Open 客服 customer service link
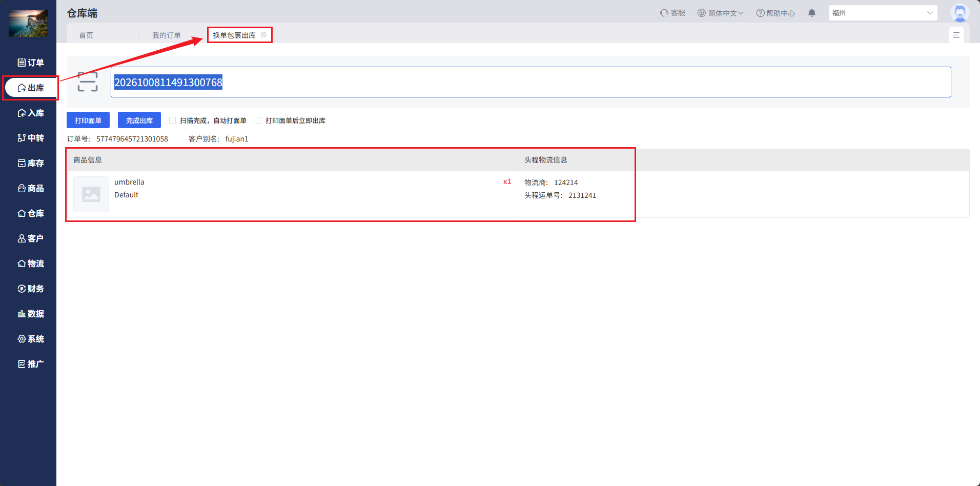Viewport: 980px width, 486px height. pyautogui.click(x=672, y=13)
